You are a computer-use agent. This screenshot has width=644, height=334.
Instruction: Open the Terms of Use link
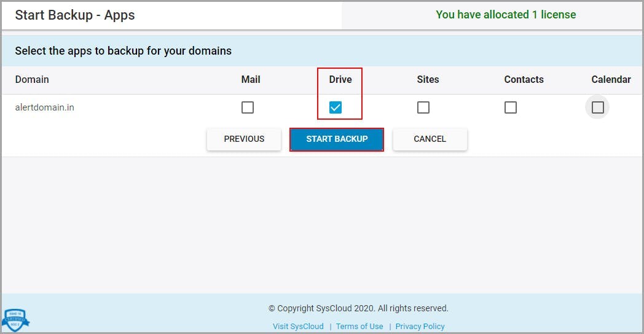359,327
